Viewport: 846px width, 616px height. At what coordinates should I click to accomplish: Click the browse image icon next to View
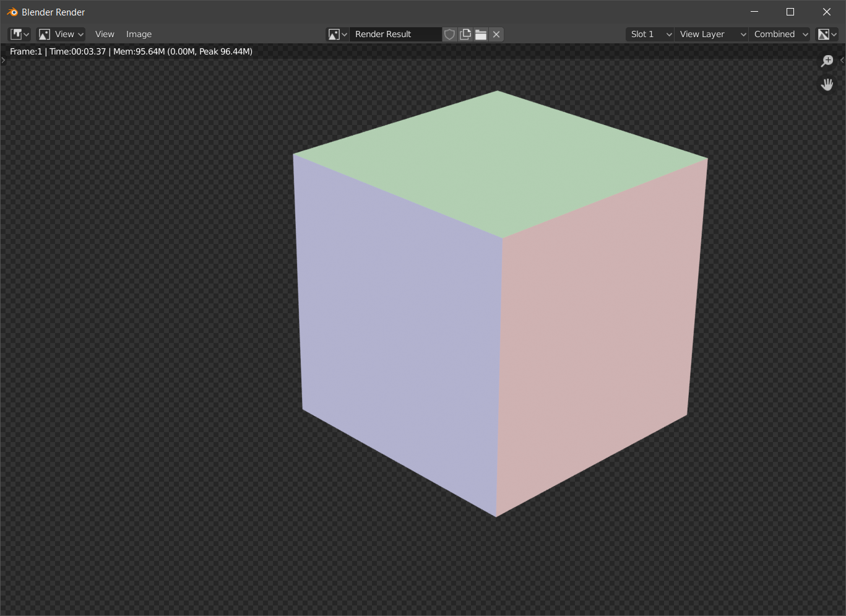43,34
